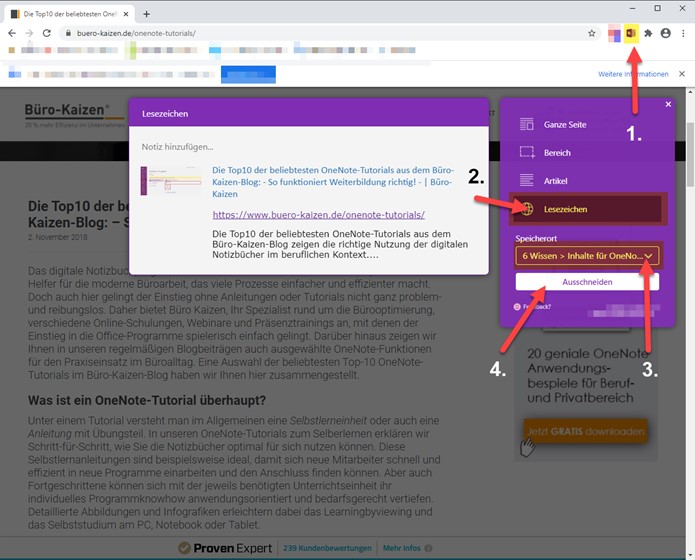Click the '20 geniale OneNote Anwendungsbeispiele' sidebar text
The image size is (695, 560).
click(586, 376)
